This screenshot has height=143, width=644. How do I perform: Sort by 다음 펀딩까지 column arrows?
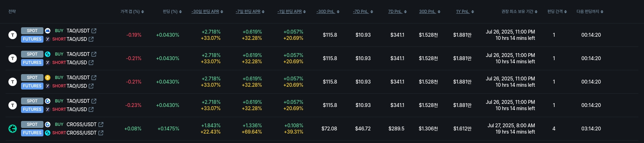602,12
